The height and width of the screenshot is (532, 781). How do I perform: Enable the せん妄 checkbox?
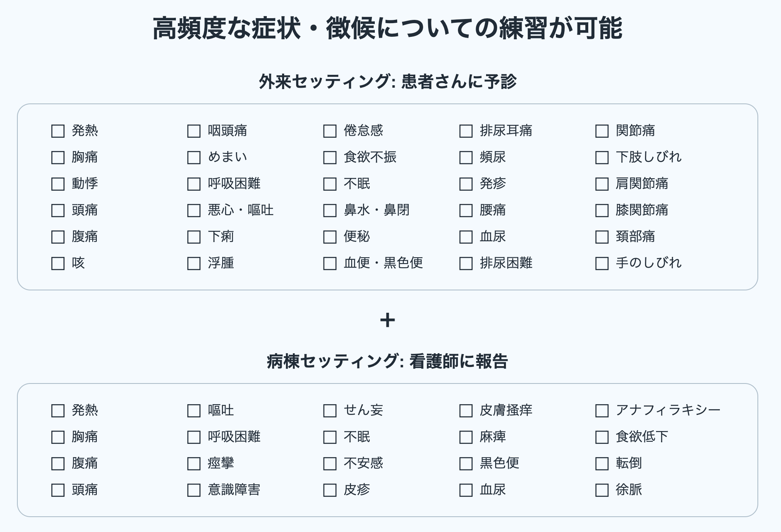click(330, 411)
